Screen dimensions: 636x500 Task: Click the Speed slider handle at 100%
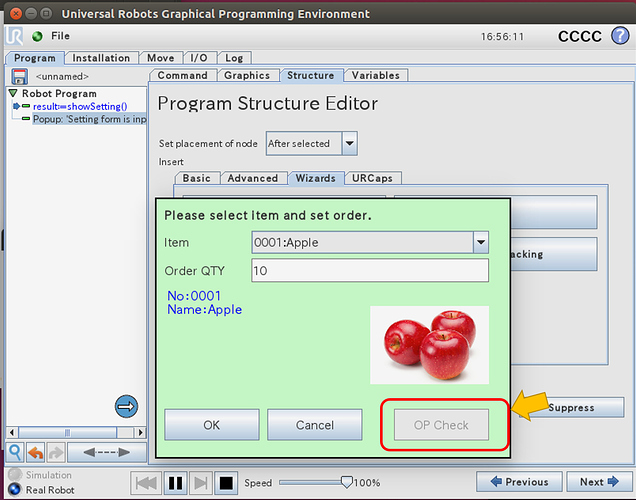(x=346, y=482)
